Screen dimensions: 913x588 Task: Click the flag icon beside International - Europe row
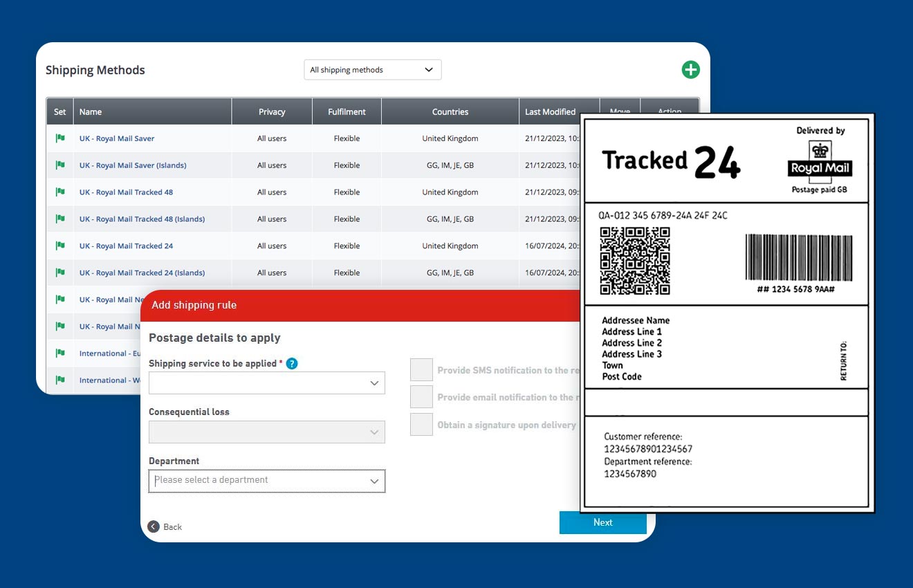tap(60, 353)
